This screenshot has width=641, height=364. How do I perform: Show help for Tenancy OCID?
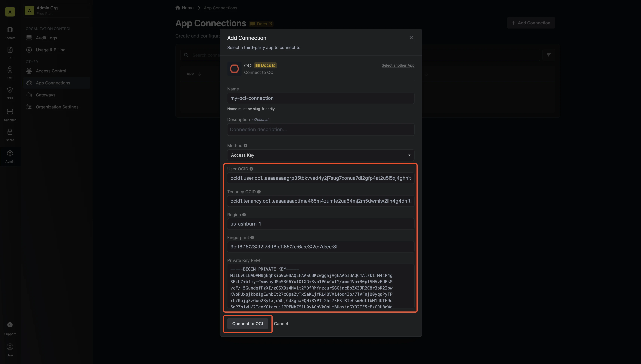(259, 192)
